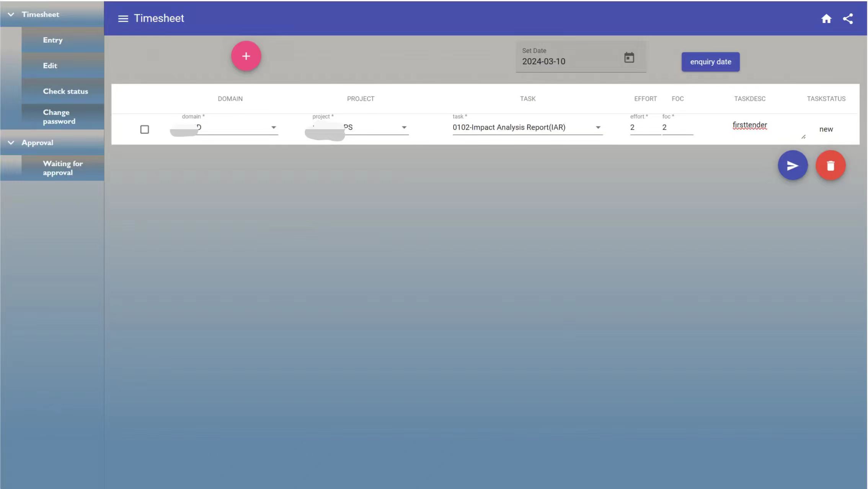
Task: Click the EFFORT column header
Action: (x=645, y=99)
